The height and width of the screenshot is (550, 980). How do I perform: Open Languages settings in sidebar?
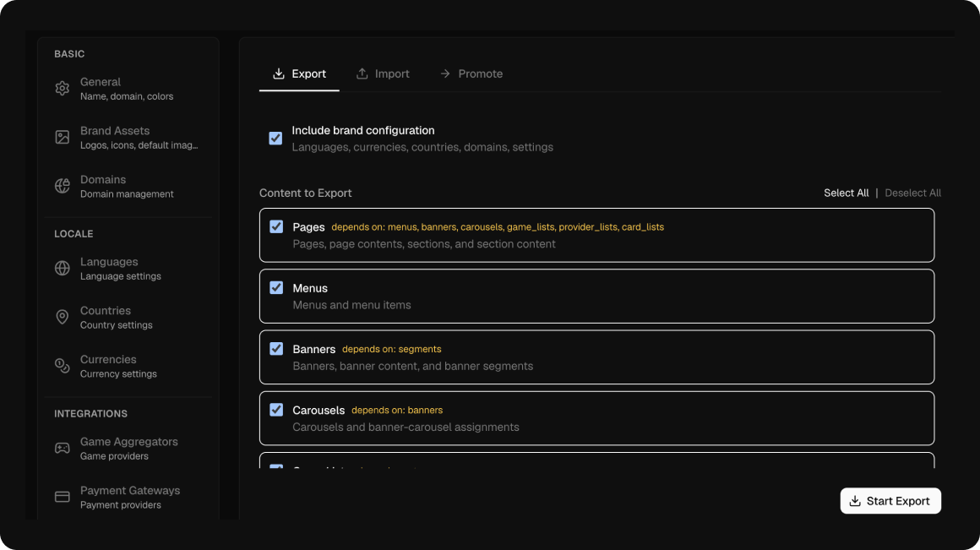(128, 268)
